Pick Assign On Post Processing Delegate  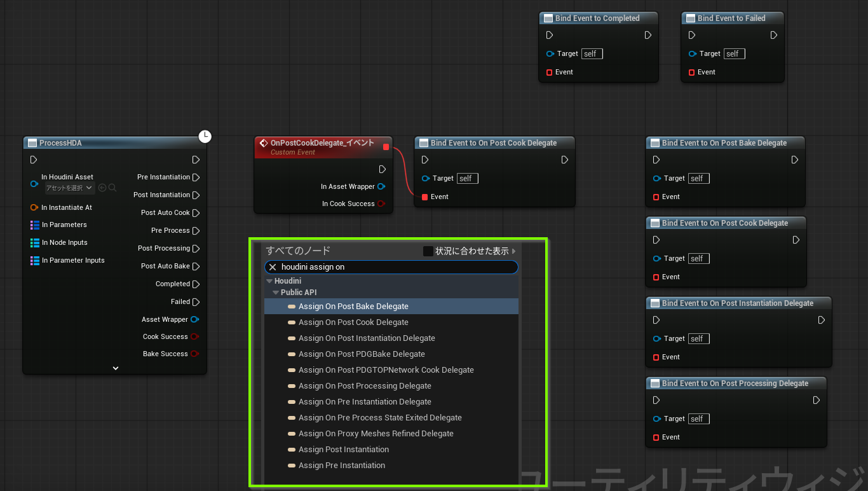click(x=391, y=386)
